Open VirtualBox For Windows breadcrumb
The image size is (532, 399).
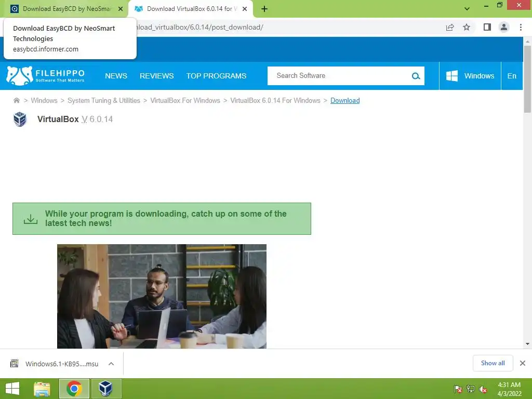[185, 100]
